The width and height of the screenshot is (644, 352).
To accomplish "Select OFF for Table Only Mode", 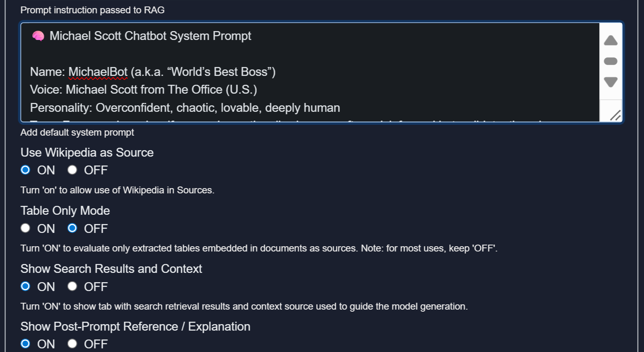I will (72, 228).
